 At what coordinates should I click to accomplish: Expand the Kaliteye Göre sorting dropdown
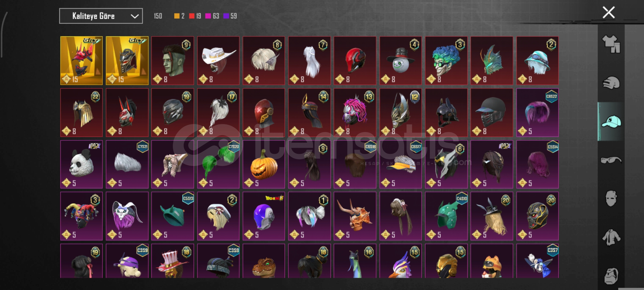coord(101,16)
